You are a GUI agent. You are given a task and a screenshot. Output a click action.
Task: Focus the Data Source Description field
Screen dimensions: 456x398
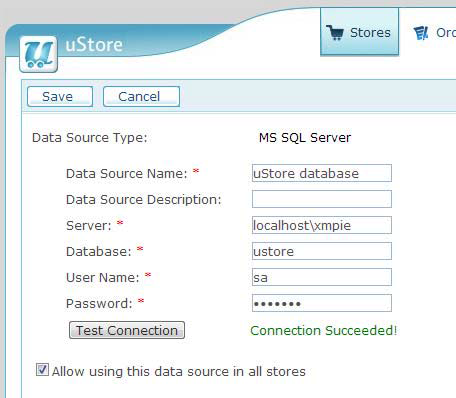pyautogui.click(x=322, y=199)
